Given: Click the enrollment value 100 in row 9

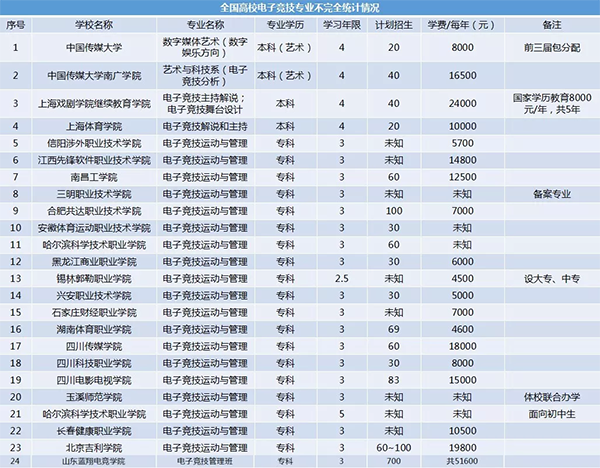Looking at the screenshot, I should click(x=394, y=211).
